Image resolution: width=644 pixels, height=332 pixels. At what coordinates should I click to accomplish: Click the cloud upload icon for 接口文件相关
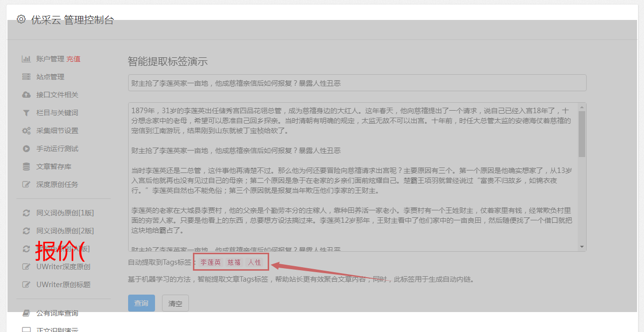pyautogui.click(x=26, y=95)
